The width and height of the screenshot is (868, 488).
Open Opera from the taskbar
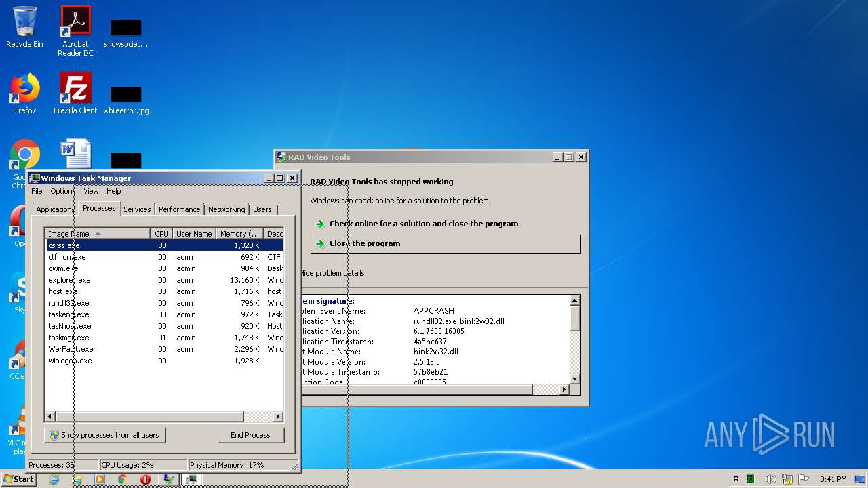tap(145, 479)
